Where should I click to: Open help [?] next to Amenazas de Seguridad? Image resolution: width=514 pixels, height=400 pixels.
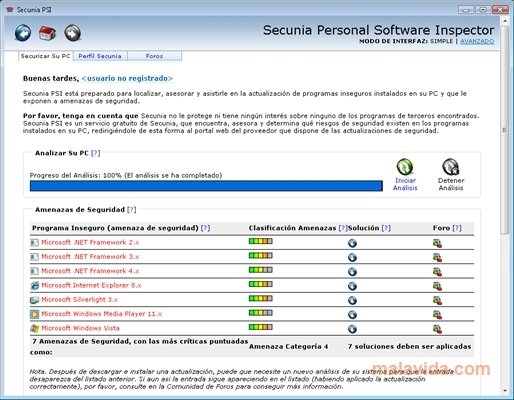click(131, 210)
